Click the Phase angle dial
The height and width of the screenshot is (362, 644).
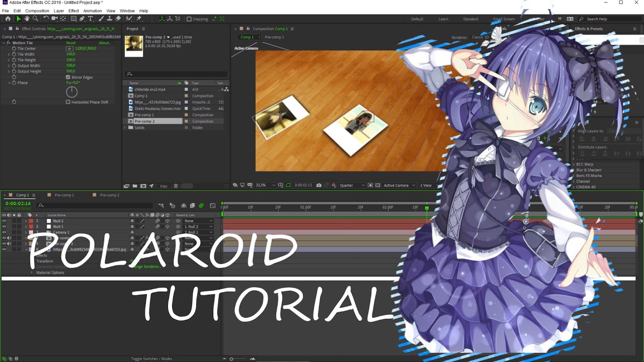[x=72, y=92]
